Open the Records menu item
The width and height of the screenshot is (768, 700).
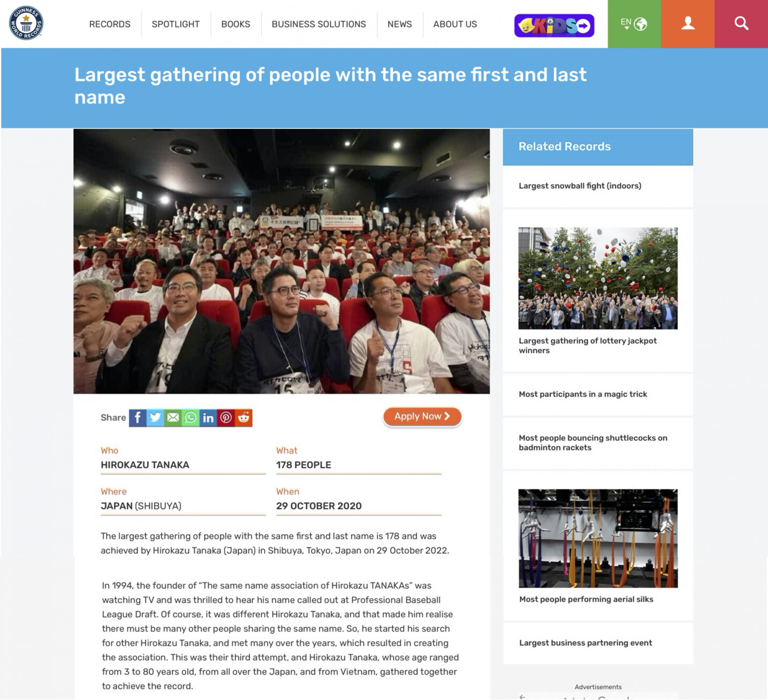pyautogui.click(x=110, y=24)
